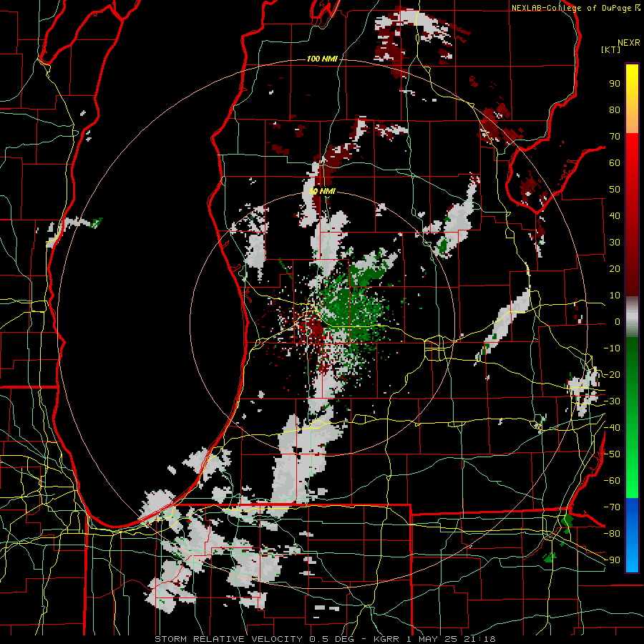644x644 pixels.
Task: Click the 10 value on velocity scale
Action: pyautogui.click(x=615, y=296)
